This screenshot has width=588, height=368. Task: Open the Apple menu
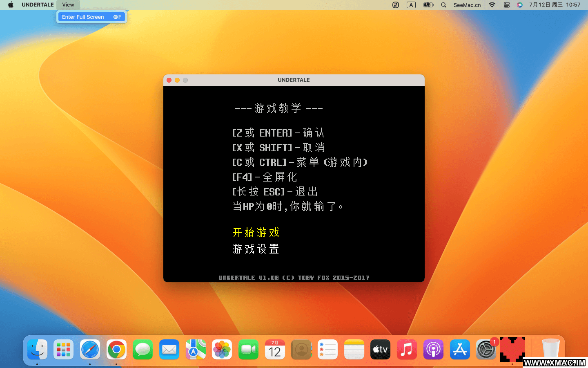11,5
